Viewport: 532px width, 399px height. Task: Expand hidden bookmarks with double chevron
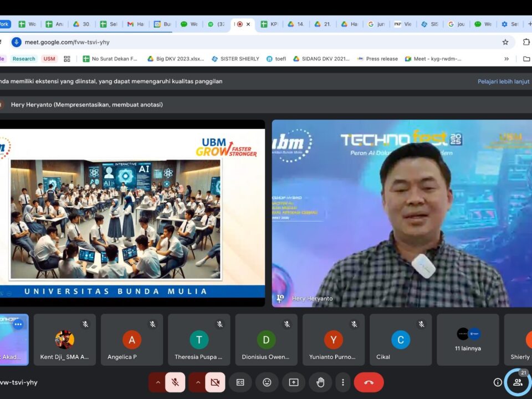[x=507, y=59]
